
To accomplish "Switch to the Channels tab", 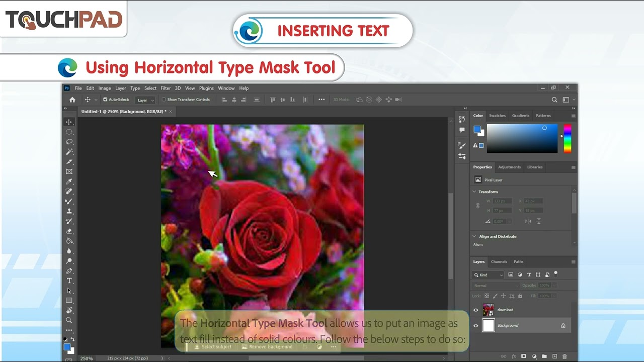I will tap(499, 262).
